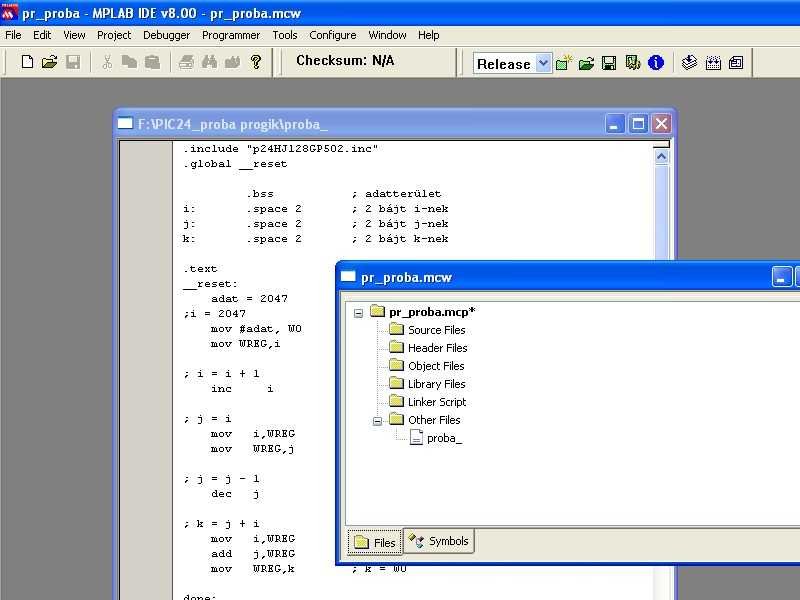Open project with green folder icon

[x=586, y=63]
